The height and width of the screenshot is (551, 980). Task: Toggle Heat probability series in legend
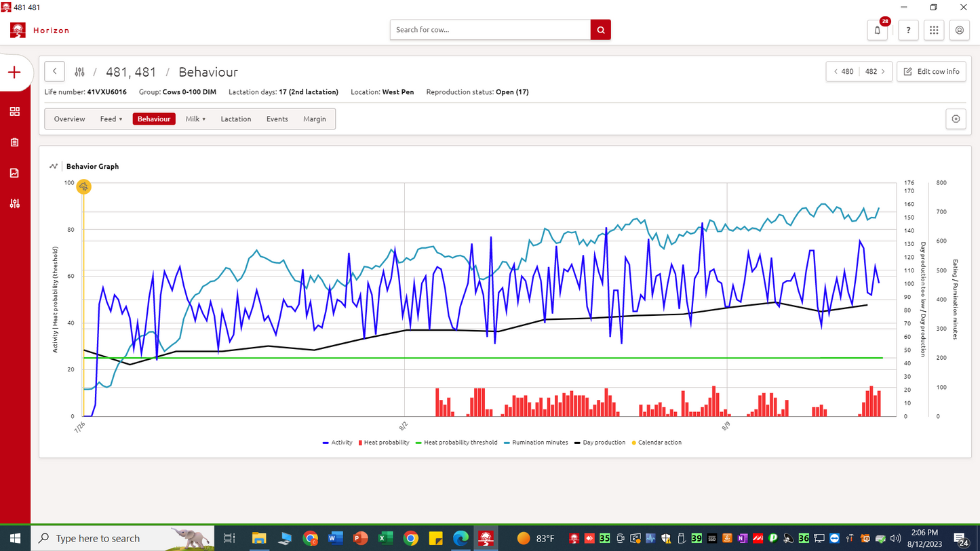pos(386,443)
